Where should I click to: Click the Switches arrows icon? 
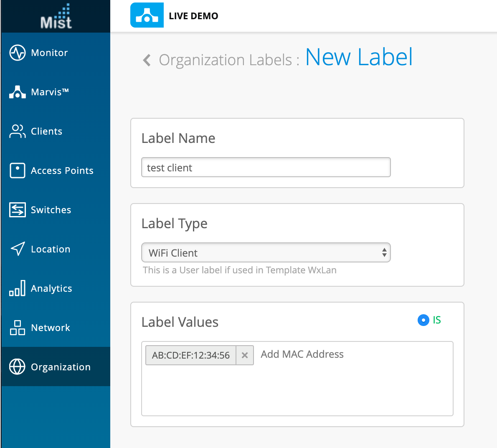18,210
